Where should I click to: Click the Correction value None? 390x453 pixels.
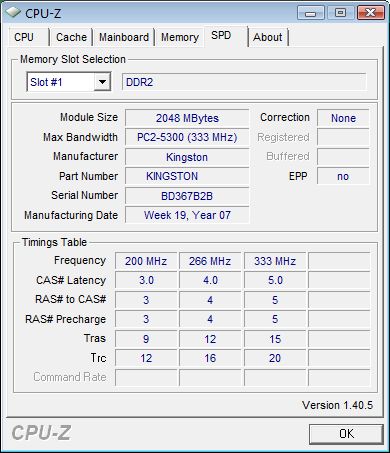343,118
